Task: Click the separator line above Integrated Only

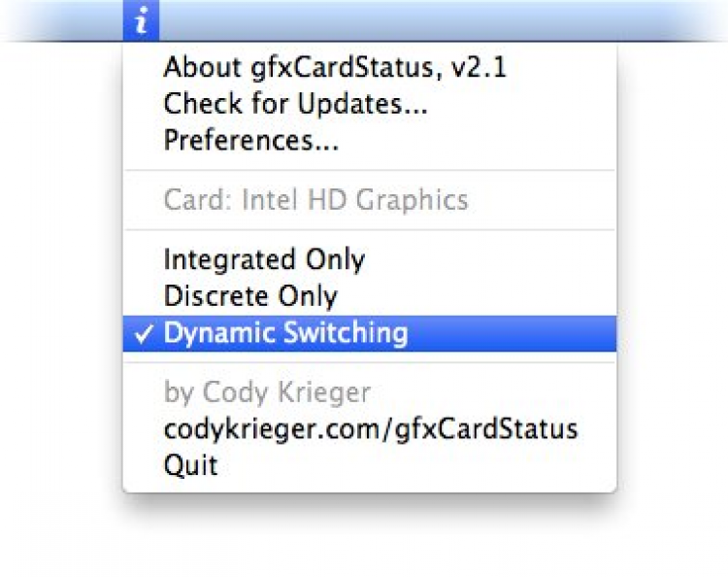Action: coord(369,230)
